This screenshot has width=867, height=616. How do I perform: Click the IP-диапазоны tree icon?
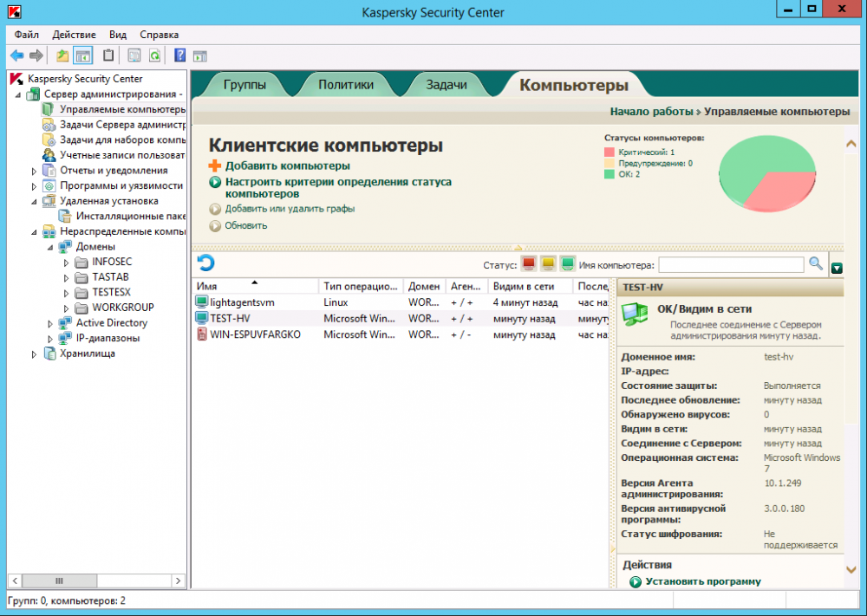(65, 338)
